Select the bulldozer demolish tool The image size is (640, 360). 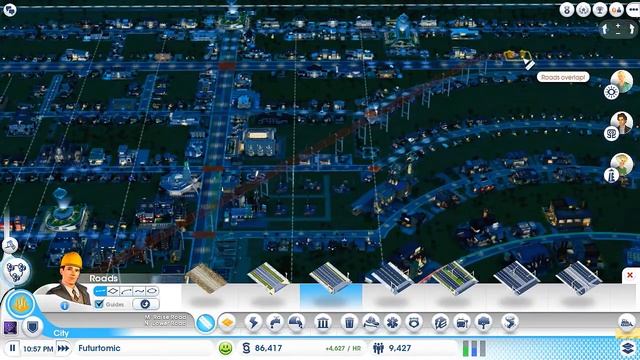[x=627, y=322]
